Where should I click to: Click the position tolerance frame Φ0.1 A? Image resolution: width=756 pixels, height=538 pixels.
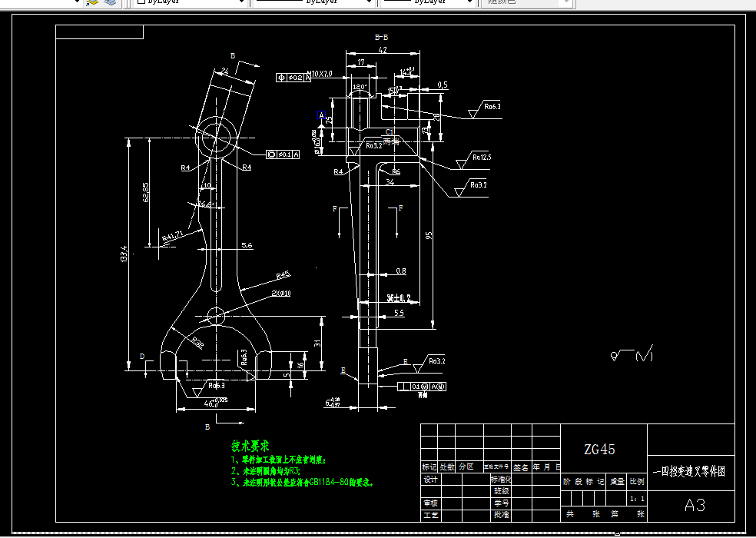tap(282, 154)
